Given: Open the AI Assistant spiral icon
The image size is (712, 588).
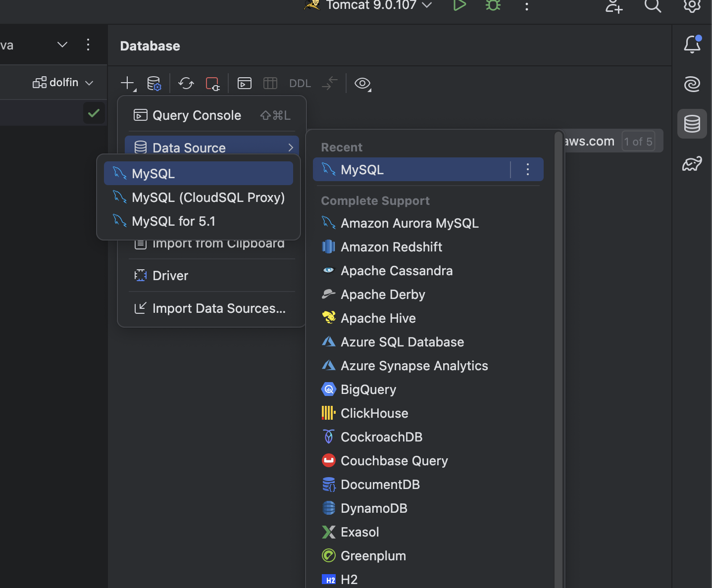Looking at the screenshot, I should click(x=692, y=84).
